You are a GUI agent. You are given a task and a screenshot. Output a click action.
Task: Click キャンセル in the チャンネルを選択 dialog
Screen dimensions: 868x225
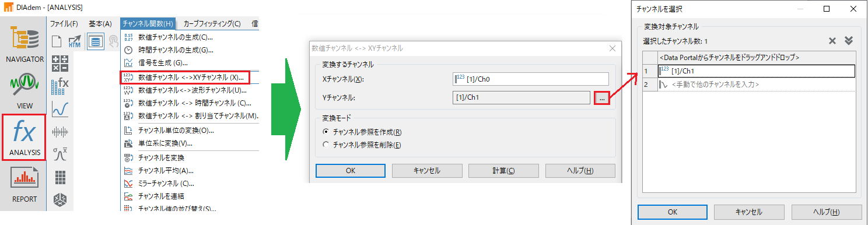coord(749,212)
